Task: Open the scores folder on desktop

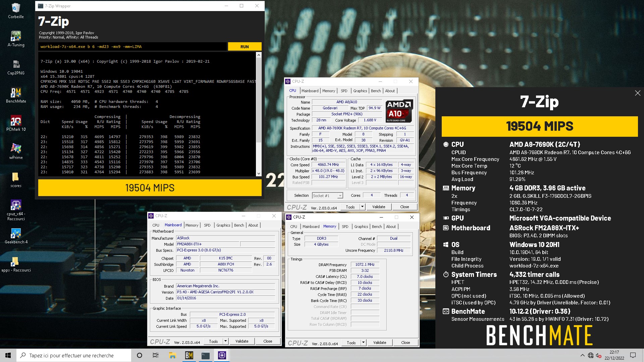Action: coord(16,180)
